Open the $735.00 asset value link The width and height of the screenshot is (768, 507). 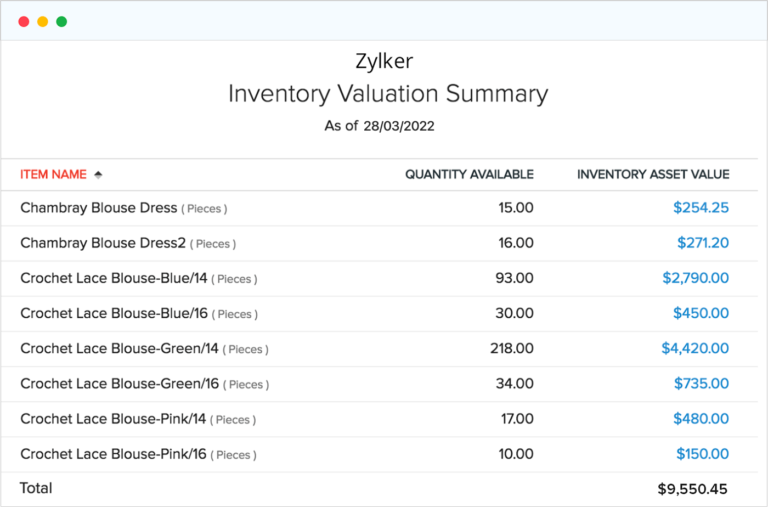701,383
